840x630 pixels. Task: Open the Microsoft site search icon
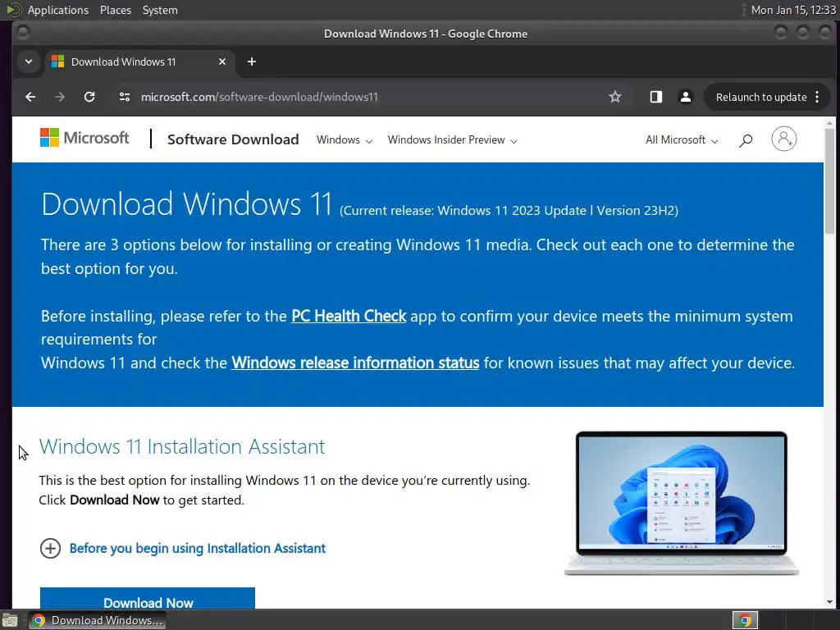[746, 139]
